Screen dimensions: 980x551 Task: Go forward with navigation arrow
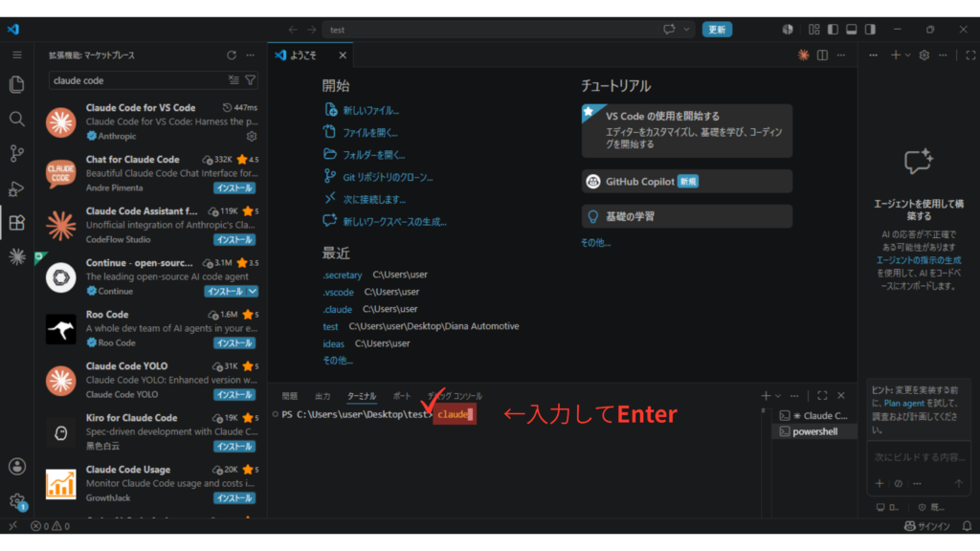(x=311, y=30)
